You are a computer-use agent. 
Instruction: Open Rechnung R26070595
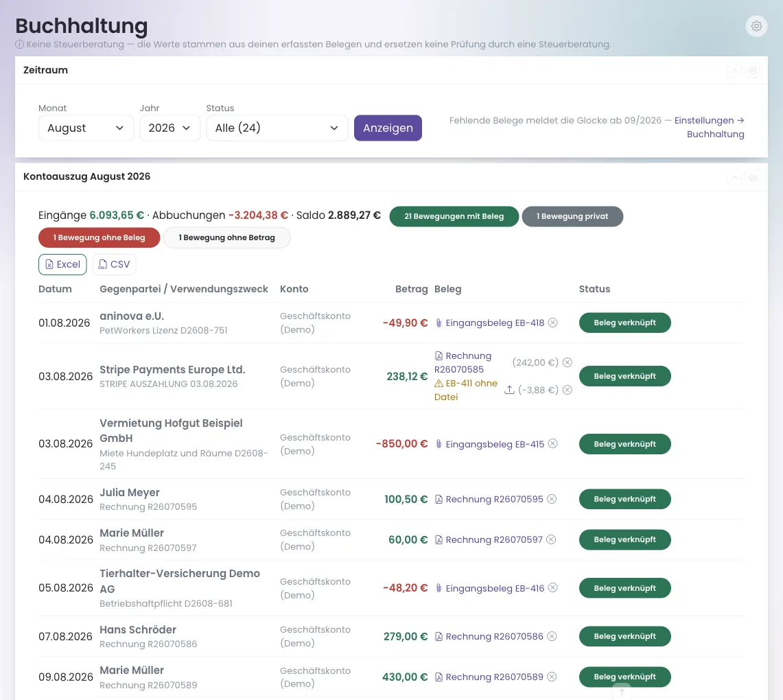(494, 500)
